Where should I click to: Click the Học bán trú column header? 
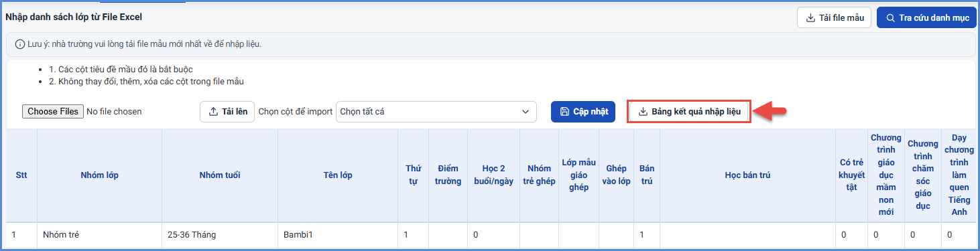(x=747, y=175)
